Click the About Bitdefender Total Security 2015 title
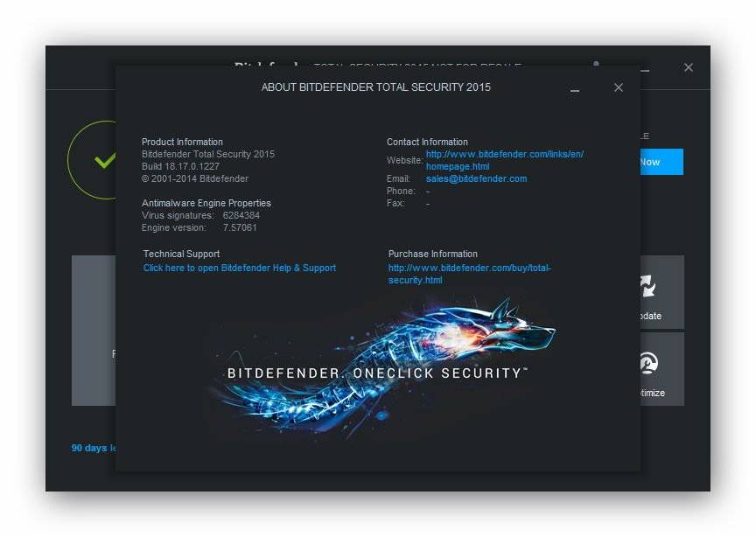This screenshot has height=537, width=756. (376, 87)
